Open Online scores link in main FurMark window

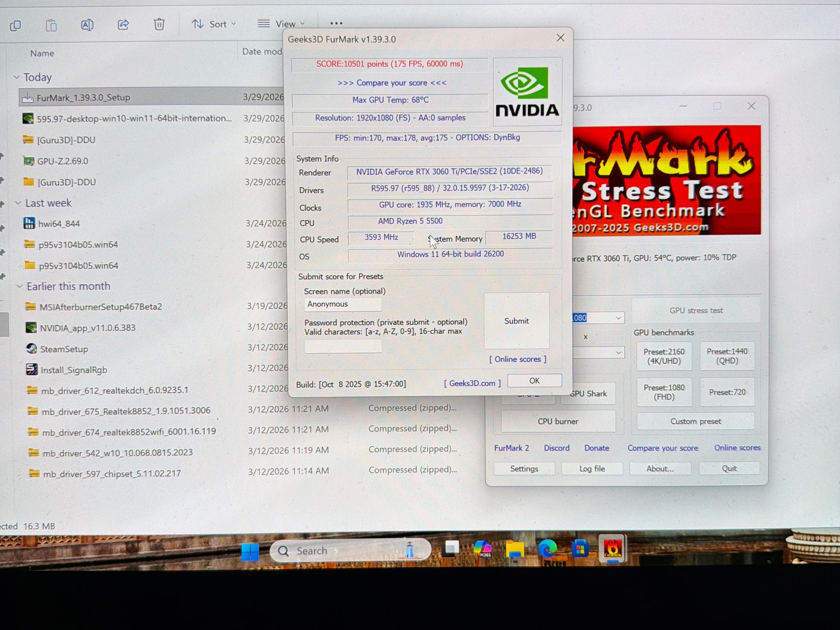pos(737,447)
